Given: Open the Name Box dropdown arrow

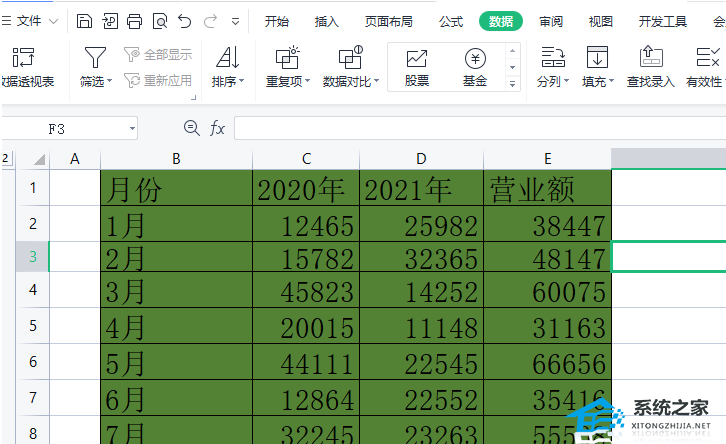Looking at the screenshot, I should click(x=132, y=128).
